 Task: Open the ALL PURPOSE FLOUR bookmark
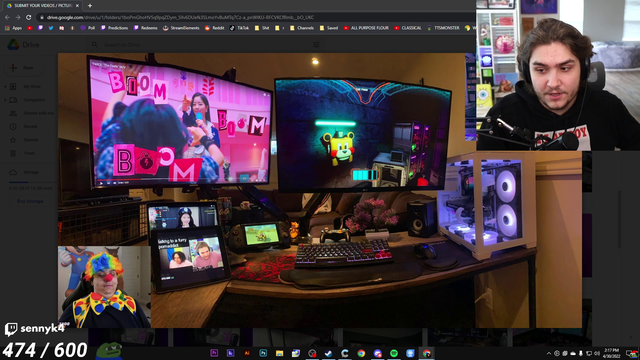click(366, 28)
